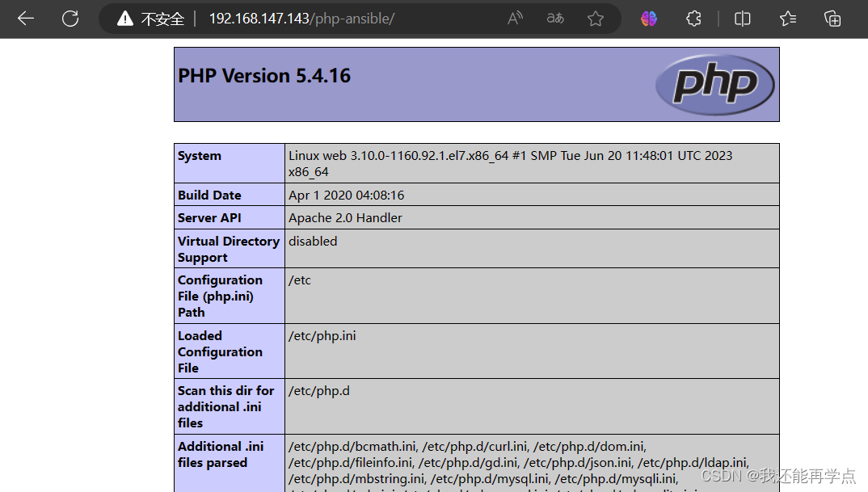The image size is (868, 492).
Task: Toggle the split screen view icon
Action: (743, 19)
